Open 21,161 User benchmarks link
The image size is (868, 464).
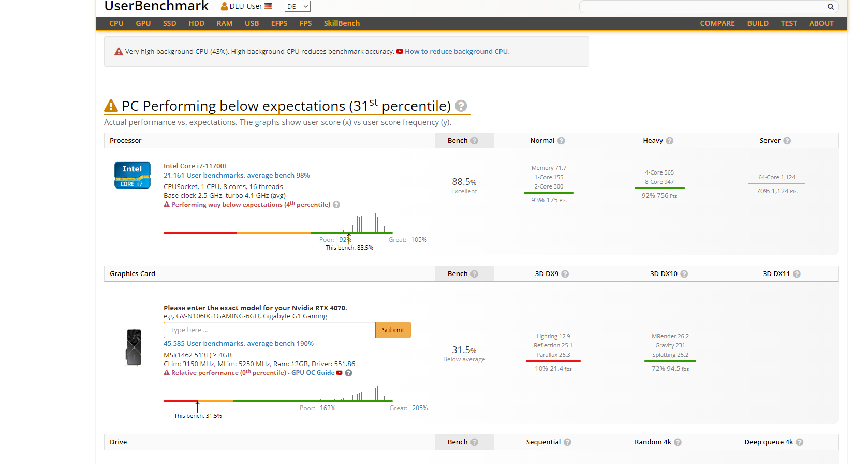click(x=237, y=175)
